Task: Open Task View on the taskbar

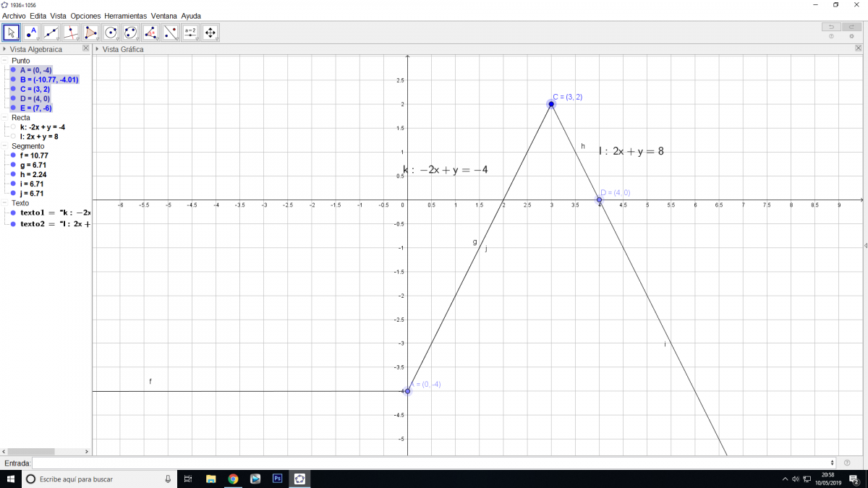Action: [x=187, y=479]
